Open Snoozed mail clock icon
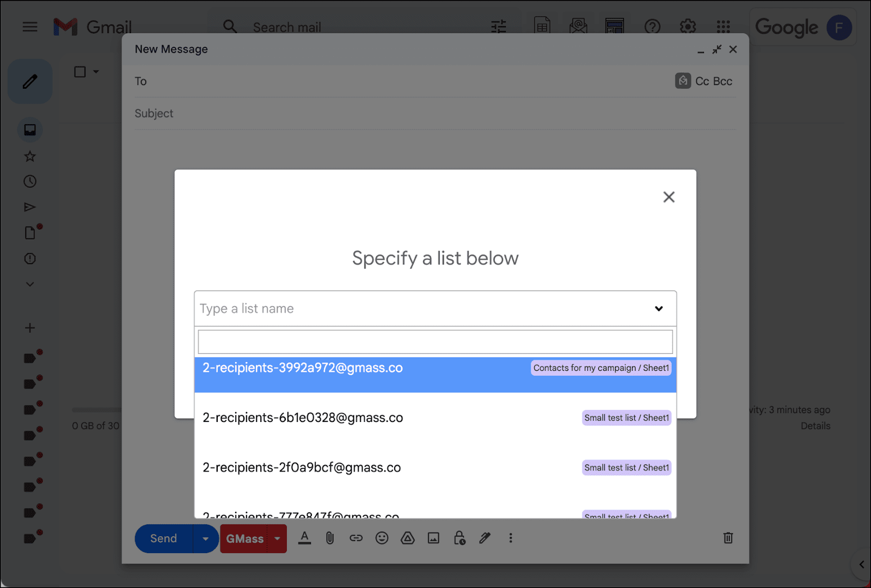The image size is (871, 588). [30, 181]
